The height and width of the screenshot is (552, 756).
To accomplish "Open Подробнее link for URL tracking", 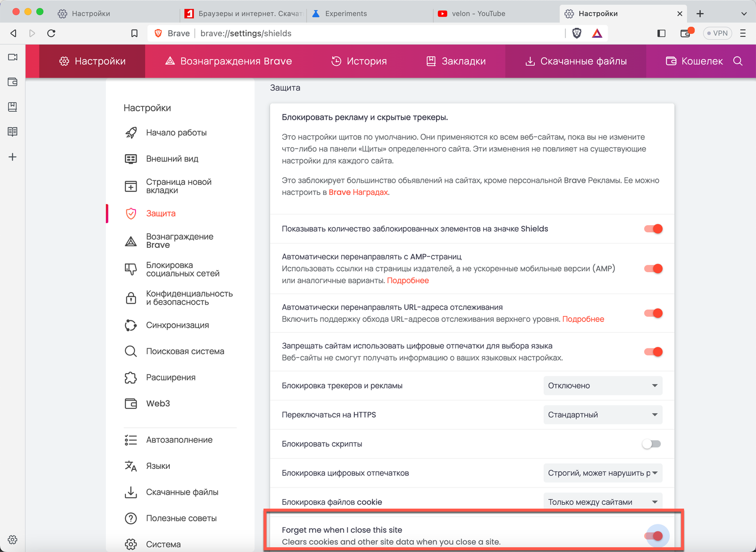I will (x=583, y=319).
